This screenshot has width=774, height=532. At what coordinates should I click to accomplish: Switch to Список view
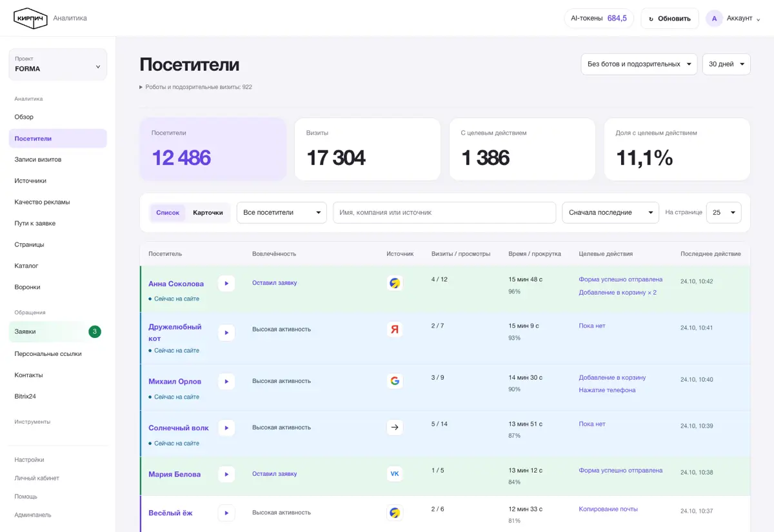point(168,213)
